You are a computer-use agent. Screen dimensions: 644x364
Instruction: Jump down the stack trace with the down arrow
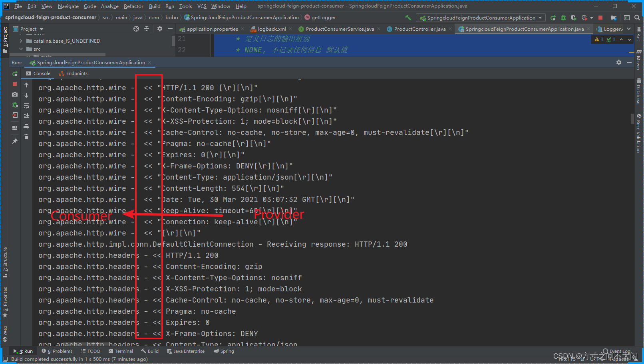(x=26, y=95)
